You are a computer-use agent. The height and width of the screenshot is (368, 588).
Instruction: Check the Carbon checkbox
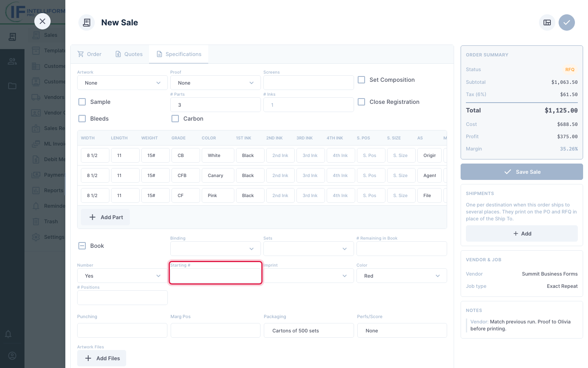click(175, 119)
